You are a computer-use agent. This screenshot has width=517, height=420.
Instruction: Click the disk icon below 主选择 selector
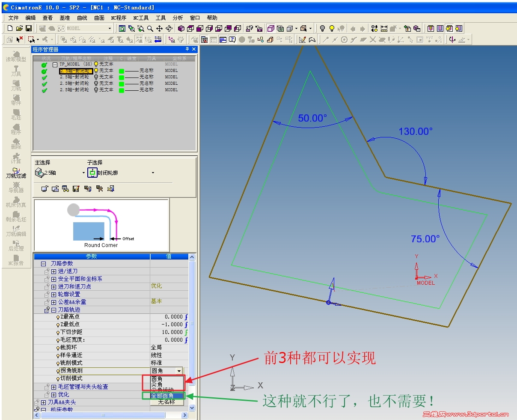point(76,188)
